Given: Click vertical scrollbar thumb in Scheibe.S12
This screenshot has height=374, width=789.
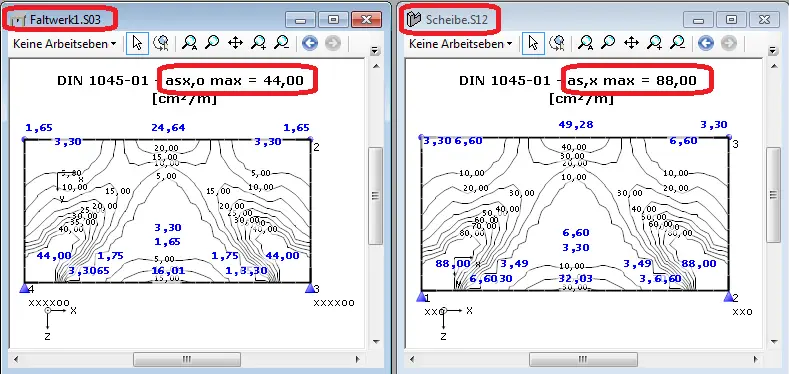Looking at the screenshot, I should pos(774,195).
